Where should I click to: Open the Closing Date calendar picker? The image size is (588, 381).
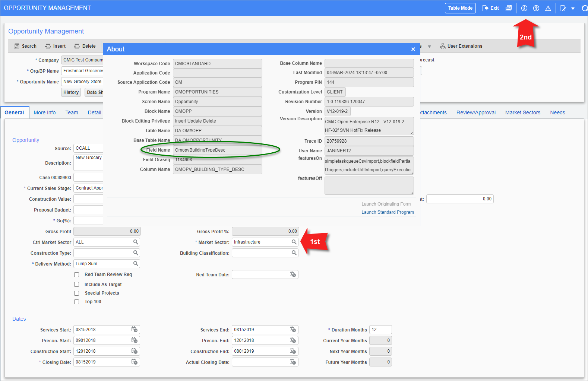(135, 362)
